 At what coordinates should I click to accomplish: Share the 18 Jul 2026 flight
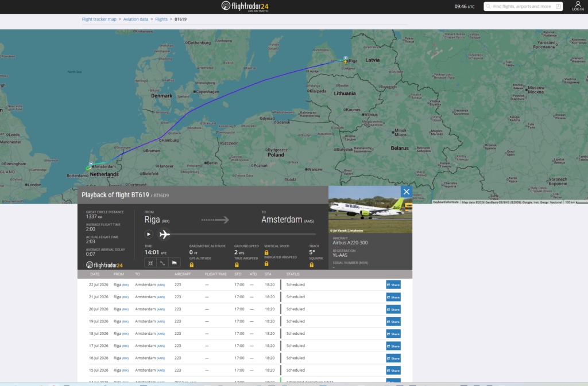pos(393,334)
